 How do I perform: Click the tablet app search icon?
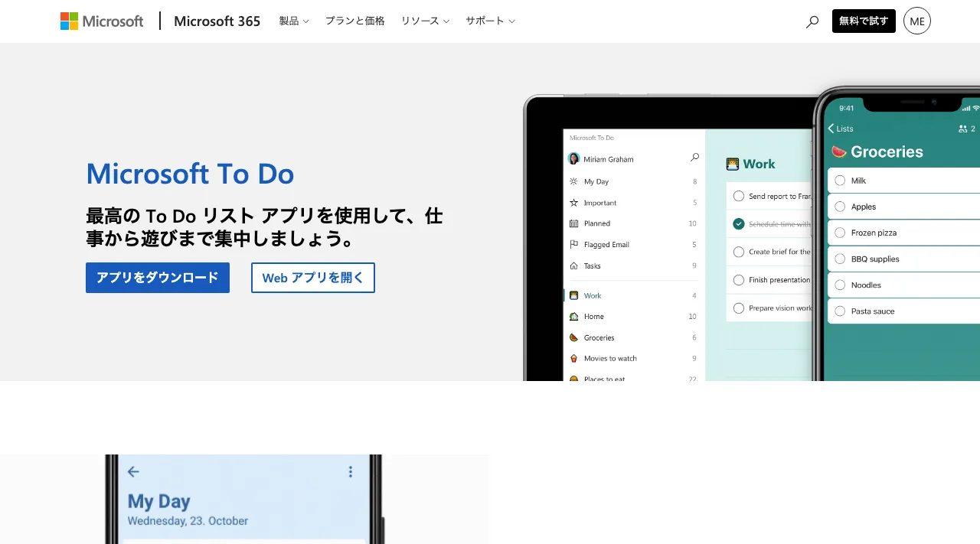tap(694, 158)
